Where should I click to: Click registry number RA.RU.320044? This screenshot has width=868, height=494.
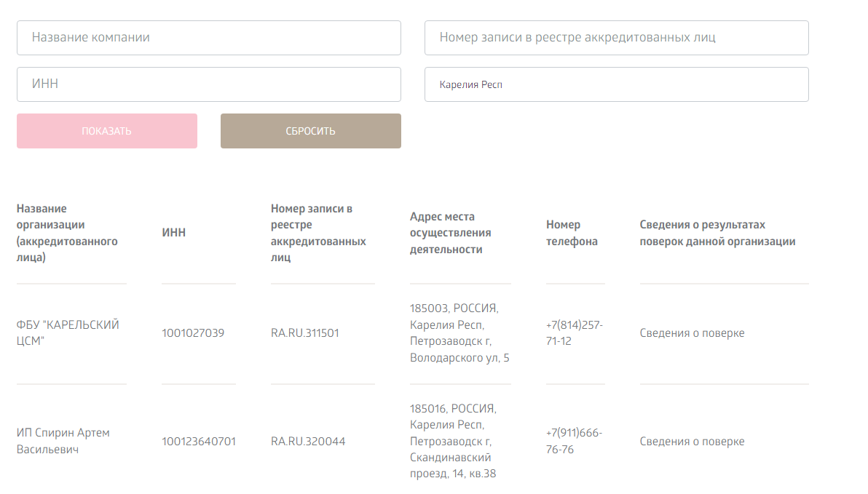pyautogui.click(x=308, y=442)
